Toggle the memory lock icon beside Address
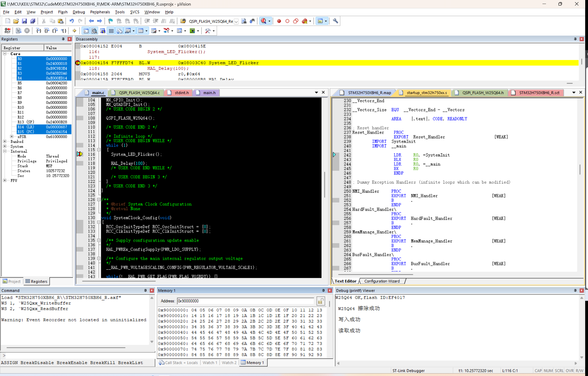The height and width of the screenshot is (376, 588). 320,301
